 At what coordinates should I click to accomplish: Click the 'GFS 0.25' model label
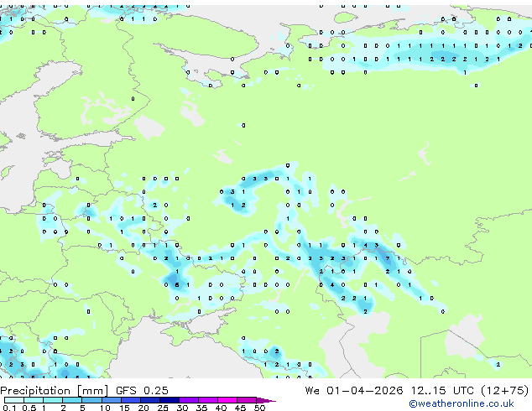click(142, 391)
